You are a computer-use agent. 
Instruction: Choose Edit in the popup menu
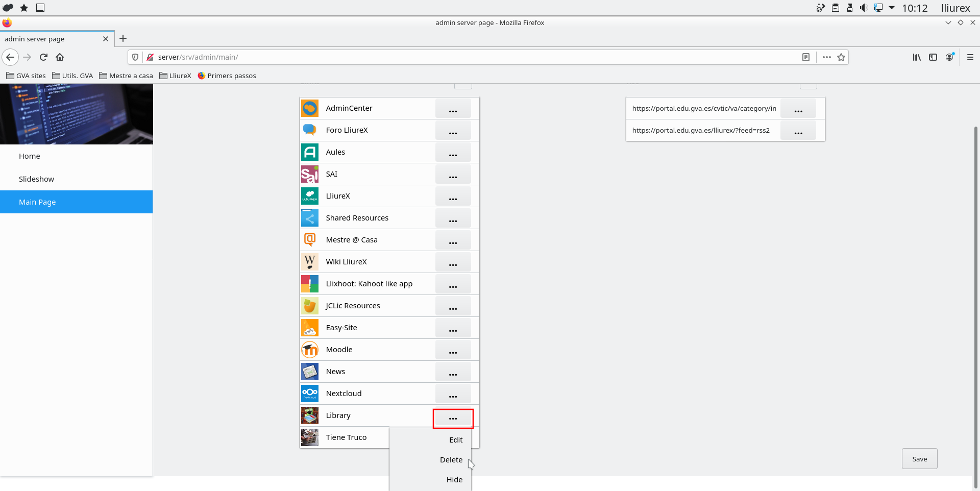coord(455,440)
